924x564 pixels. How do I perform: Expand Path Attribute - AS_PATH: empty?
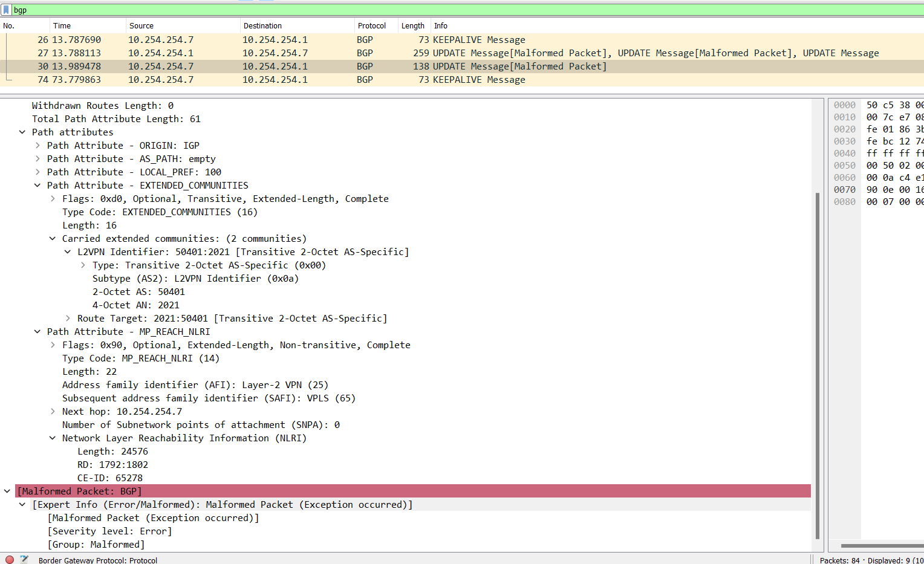pos(37,159)
